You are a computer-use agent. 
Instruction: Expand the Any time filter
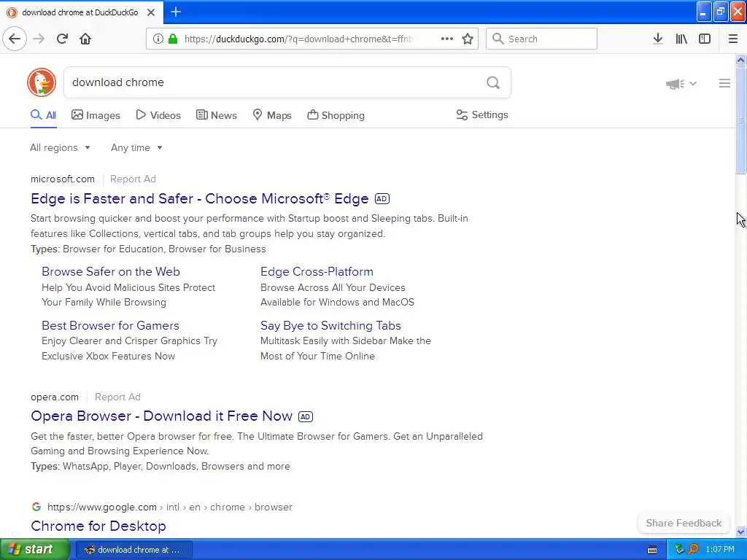(136, 147)
